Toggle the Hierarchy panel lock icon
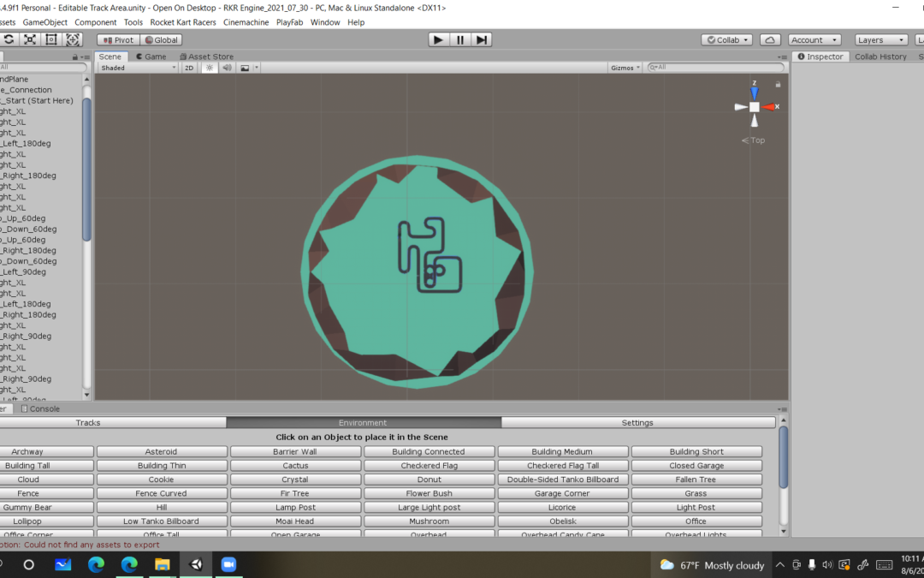The width and height of the screenshot is (924, 578). click(x=74, y=57)
